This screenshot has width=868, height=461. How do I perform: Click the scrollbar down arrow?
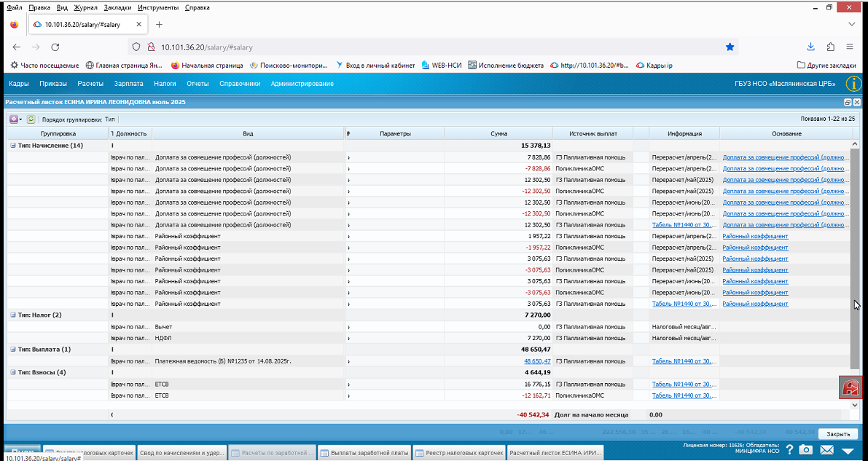(856, 404)
